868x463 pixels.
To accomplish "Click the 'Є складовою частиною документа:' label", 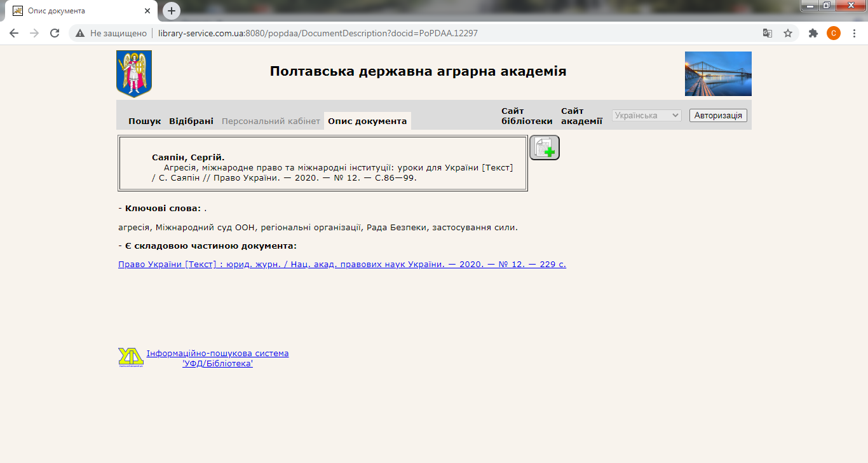I will pyautogui.click(x=211, y=245).
